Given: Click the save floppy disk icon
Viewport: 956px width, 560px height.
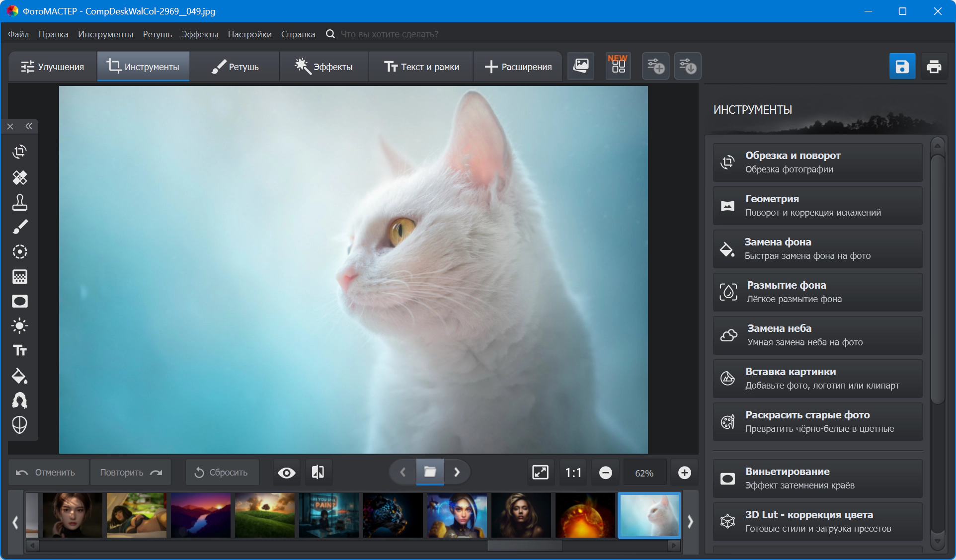Looking at the screenshot, I should [x=902, y=67].
